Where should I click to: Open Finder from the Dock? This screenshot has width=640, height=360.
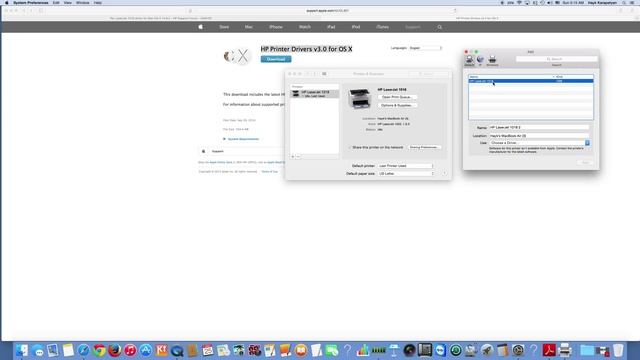click(x=22, y=350)
